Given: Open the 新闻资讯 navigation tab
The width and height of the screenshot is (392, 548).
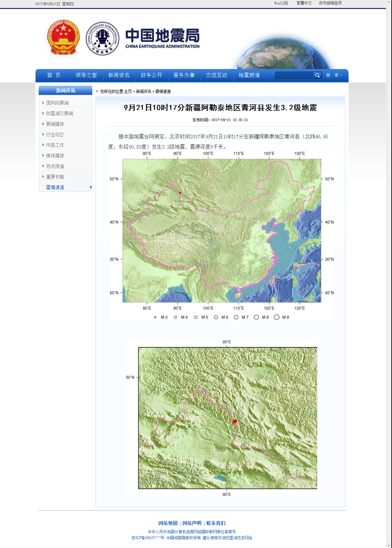Looking at the screenshot, I should 119,75.
